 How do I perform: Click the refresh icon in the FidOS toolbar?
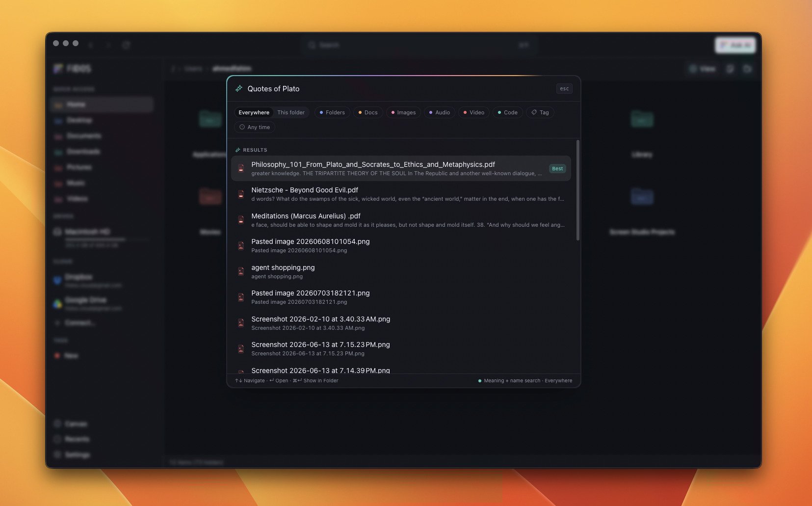(126, 45)
